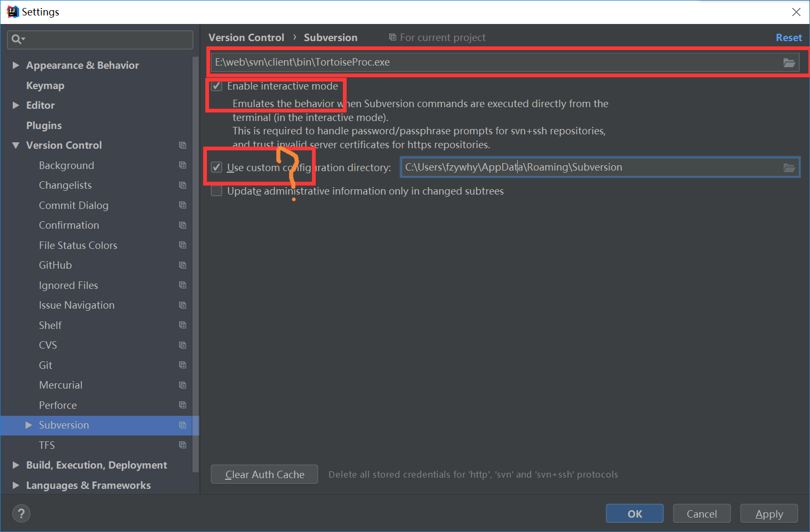Screen dimensions: 810x532
Task: Expand the Subversion subsection arrow
Action: click(x=29, y=425)
